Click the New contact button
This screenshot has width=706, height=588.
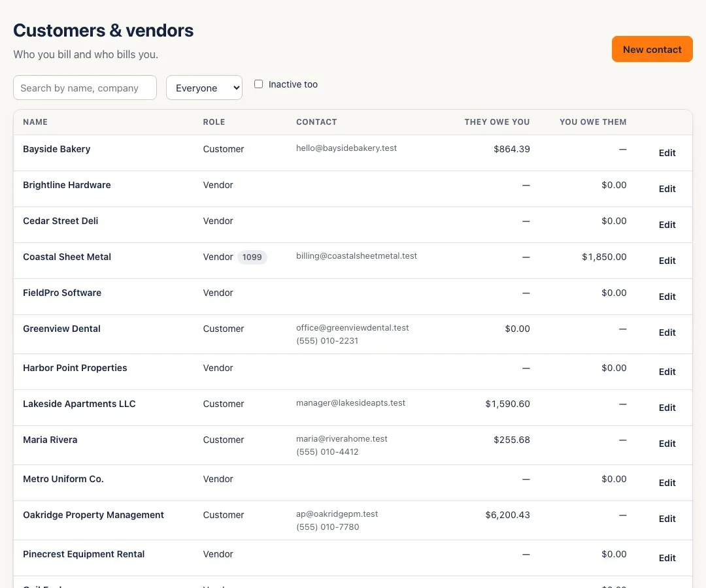652,49
